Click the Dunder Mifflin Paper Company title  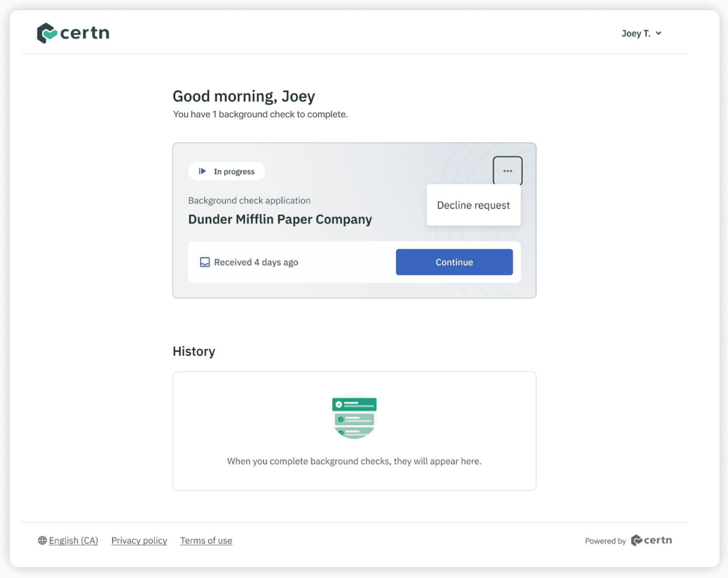click(x=280, y=219)
